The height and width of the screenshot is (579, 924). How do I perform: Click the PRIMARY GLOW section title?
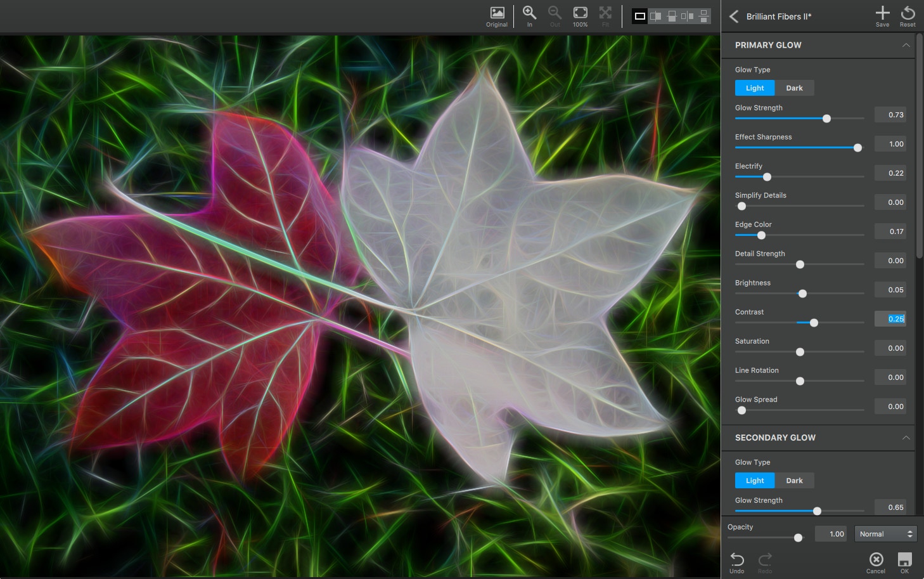(x=768, y=45)
